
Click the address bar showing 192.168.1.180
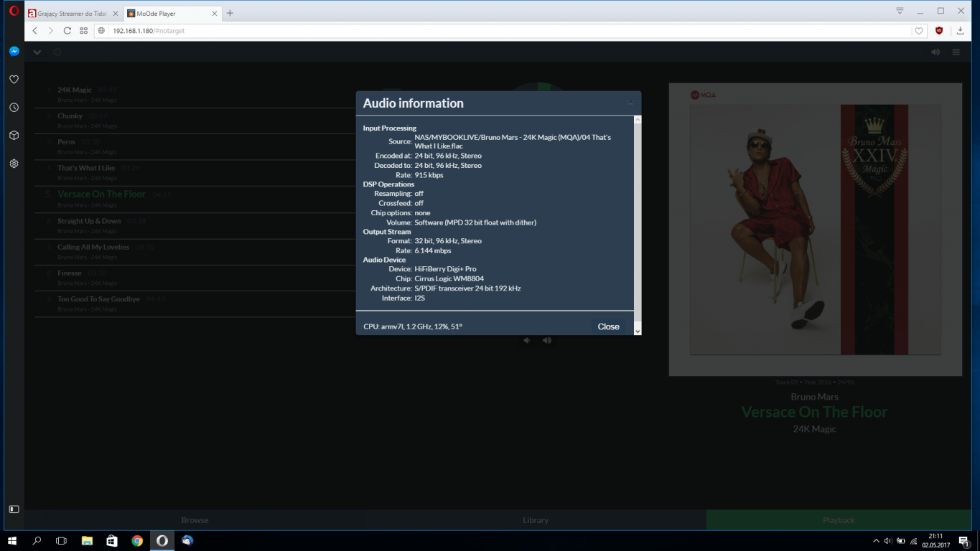pos(503,31)
